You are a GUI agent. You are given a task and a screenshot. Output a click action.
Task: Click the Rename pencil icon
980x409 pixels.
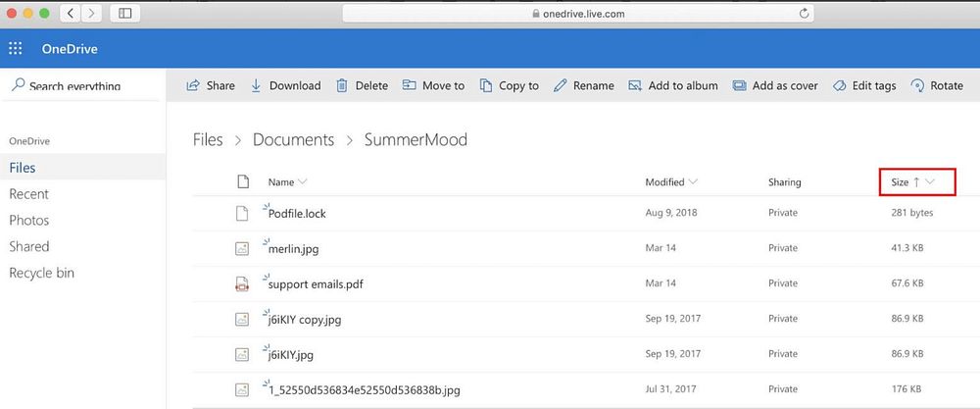(x=560, y=85)
